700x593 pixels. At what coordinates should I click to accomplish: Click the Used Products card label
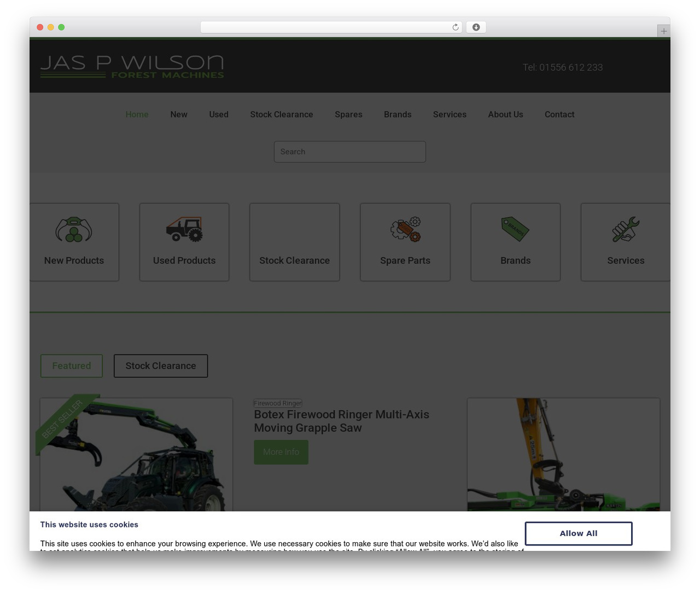tap(184, 260)
